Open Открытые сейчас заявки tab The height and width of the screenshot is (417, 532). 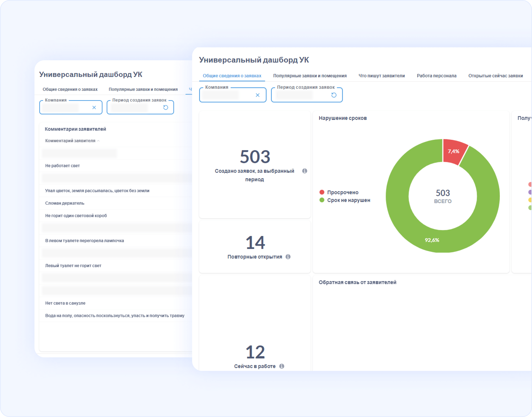tap(495, 76)
